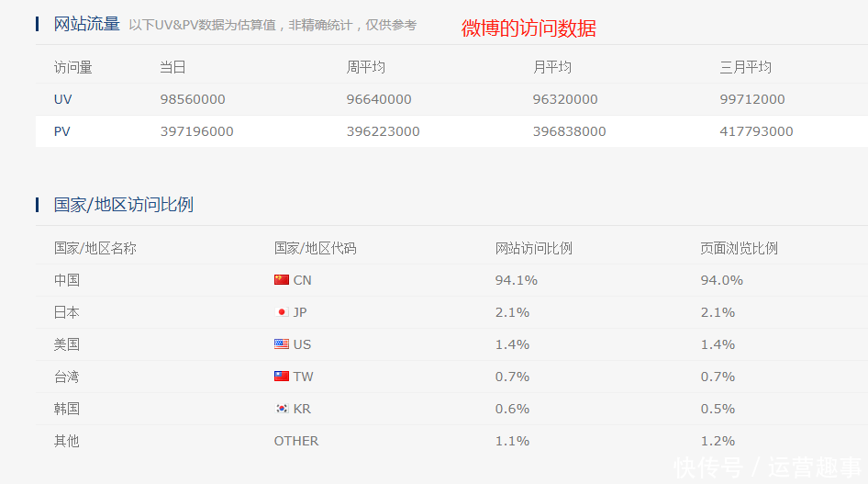Click the 国家/地区代码 column header

(315, 248)
